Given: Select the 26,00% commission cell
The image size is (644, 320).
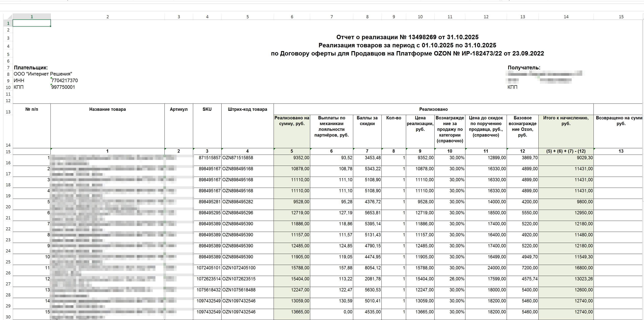Looking at the screenshot, I should click(x=457, y=279).
